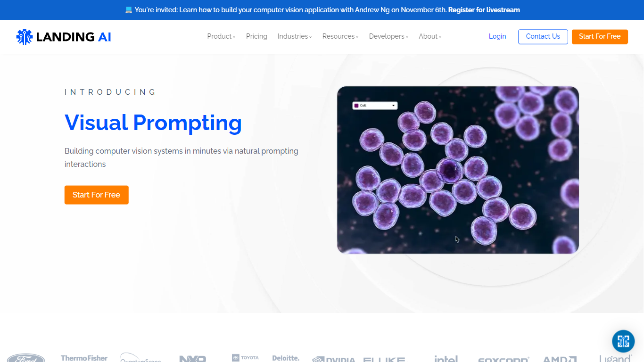Click the Login link

497,36
